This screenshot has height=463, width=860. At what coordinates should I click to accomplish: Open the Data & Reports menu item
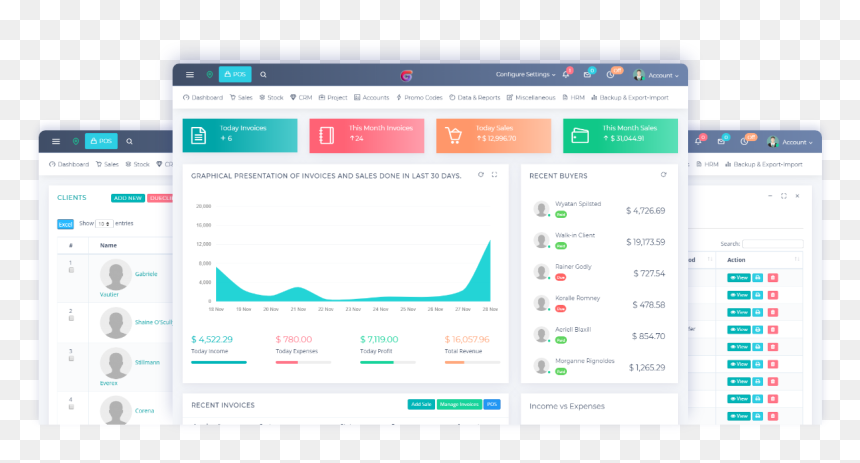coord(474,98)
